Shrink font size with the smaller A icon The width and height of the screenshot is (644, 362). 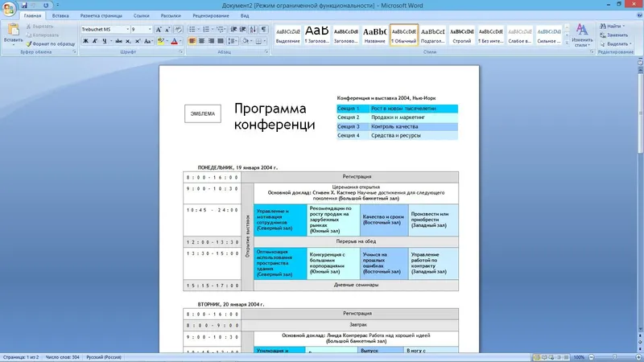tap(167, 30)
